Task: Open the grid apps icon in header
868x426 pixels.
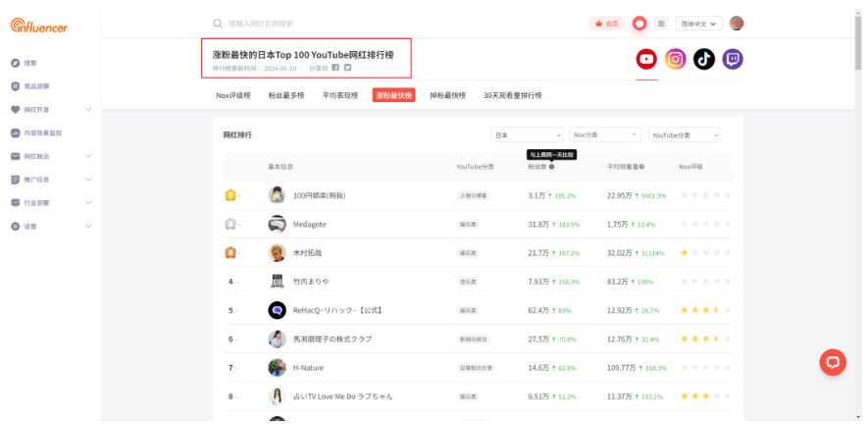Action: 661,24
